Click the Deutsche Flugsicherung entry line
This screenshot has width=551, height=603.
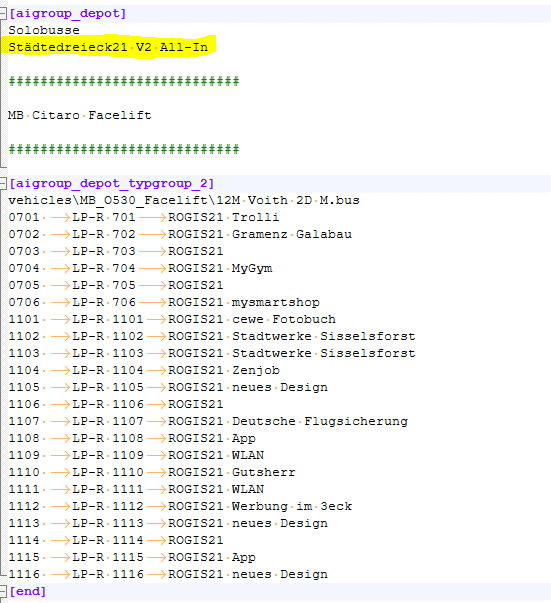(208, 421)
